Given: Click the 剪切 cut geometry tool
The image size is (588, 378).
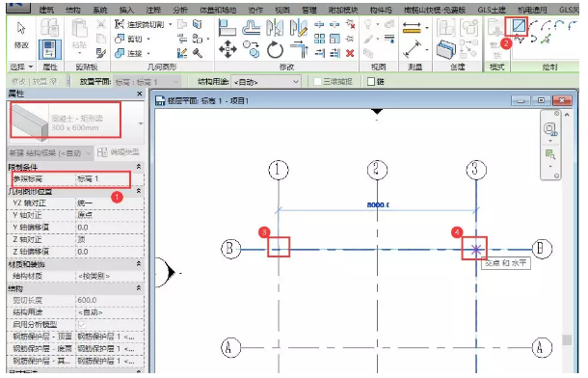Looking at the screenshot, I should 129,39.
